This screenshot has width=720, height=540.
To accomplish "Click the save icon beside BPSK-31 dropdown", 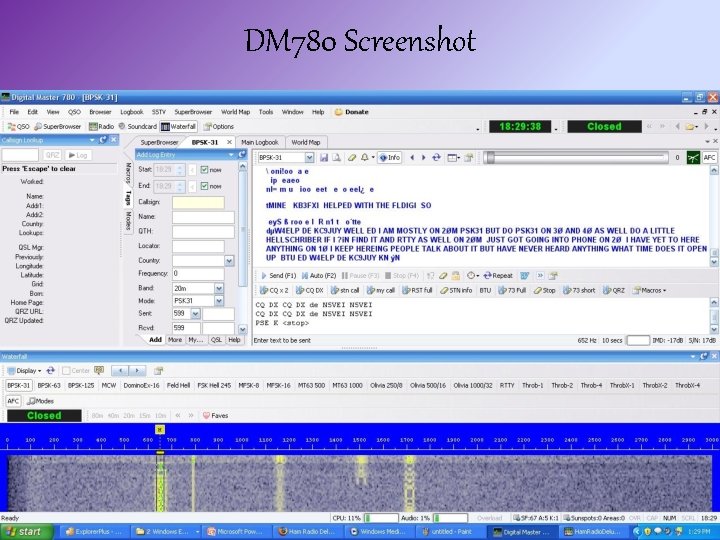I will click(324, 158).
